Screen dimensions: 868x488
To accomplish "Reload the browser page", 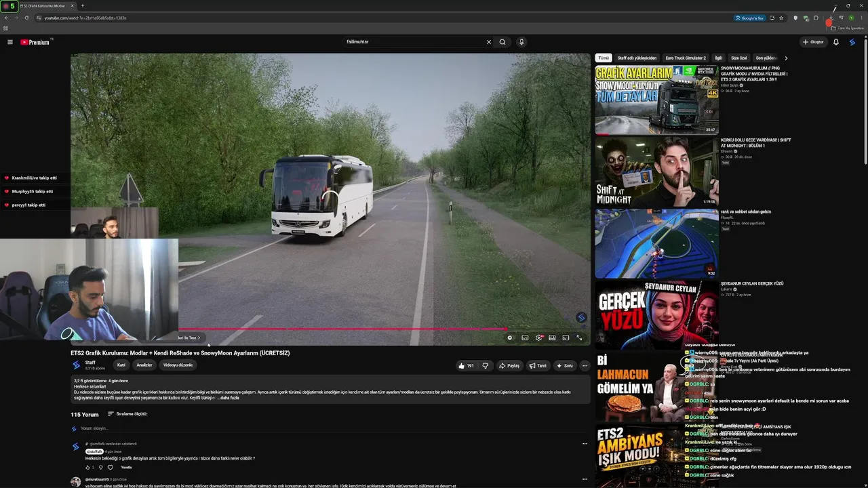I will 26,18.
